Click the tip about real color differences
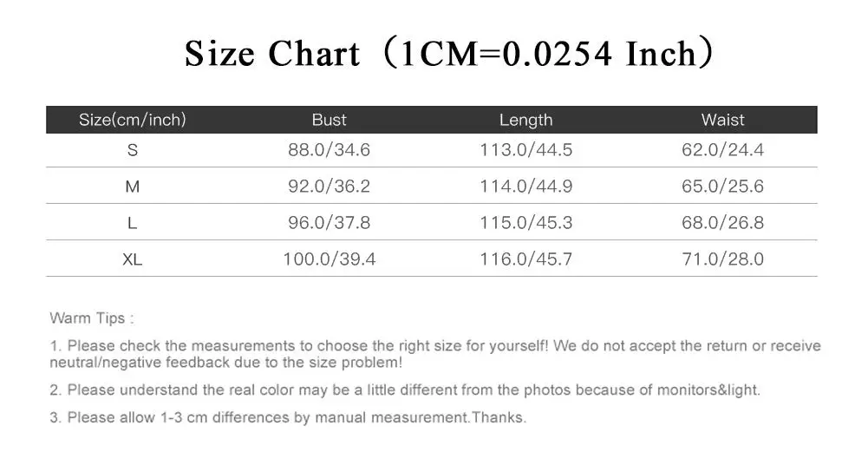The image size is (868, 452). [x=405, y=390]
